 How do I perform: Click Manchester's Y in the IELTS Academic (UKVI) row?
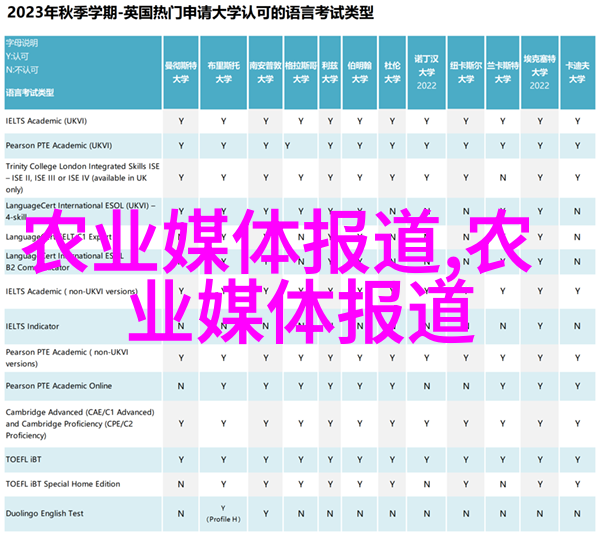click(x=181, y=121)
